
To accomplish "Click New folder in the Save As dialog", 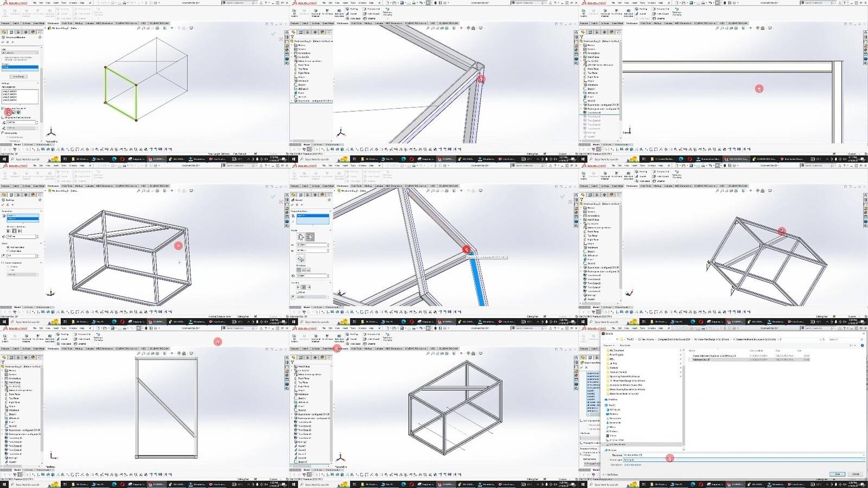I will (625, 345).
